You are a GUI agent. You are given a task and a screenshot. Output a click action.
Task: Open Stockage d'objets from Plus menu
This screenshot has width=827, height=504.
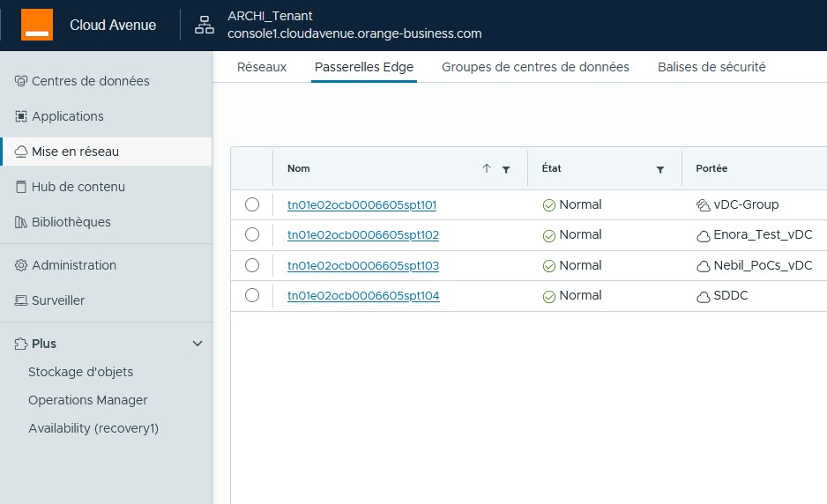pos(80,372)
